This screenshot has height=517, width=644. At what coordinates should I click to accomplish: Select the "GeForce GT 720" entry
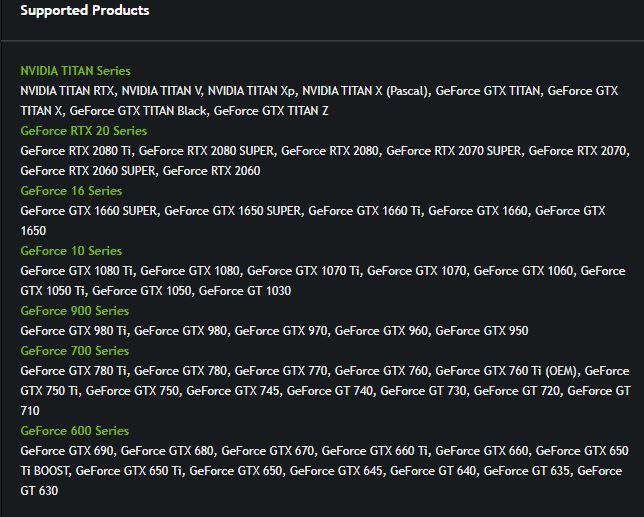click(517, 391)
